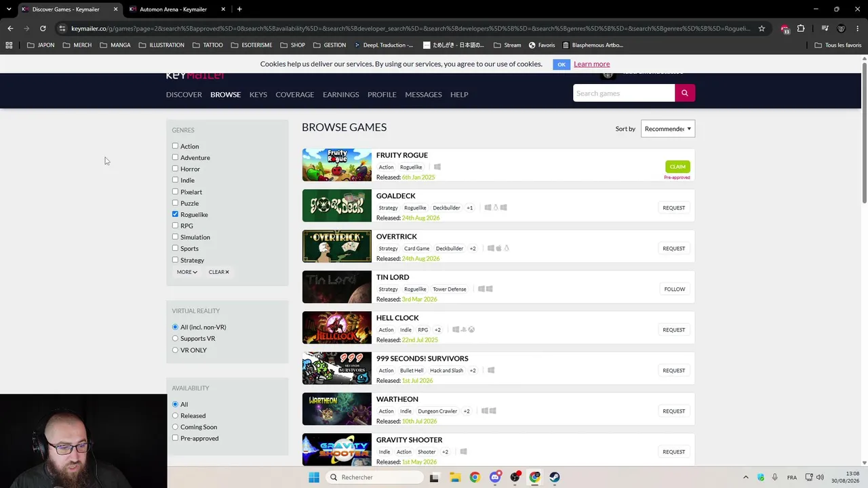
Task: Open the Hell Clock game title
Action: tap(397, 318)
